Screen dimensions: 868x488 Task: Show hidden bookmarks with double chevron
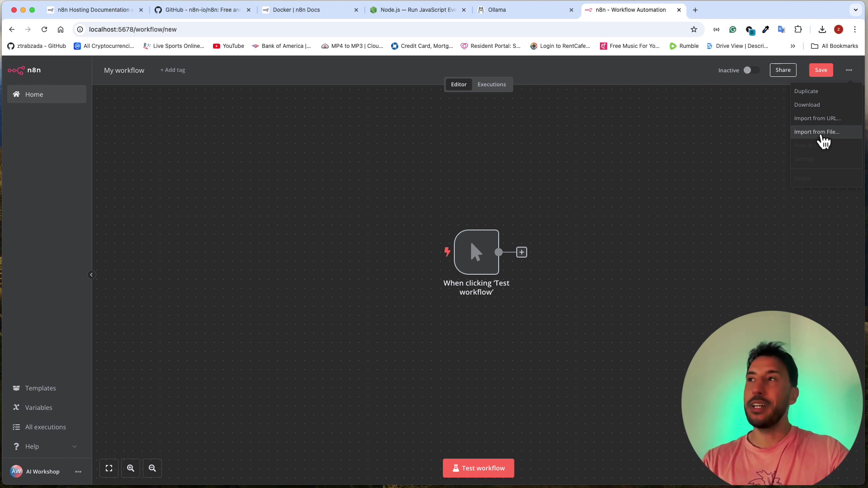pos(793,46)
